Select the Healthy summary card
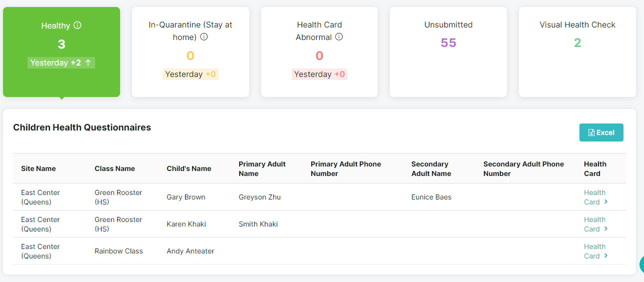Screen dimensions: 644x282 click(x=62, y=52)
